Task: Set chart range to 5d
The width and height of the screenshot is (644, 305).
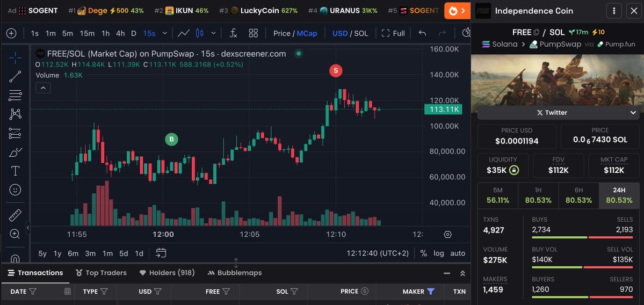Action: click(123, 253)
